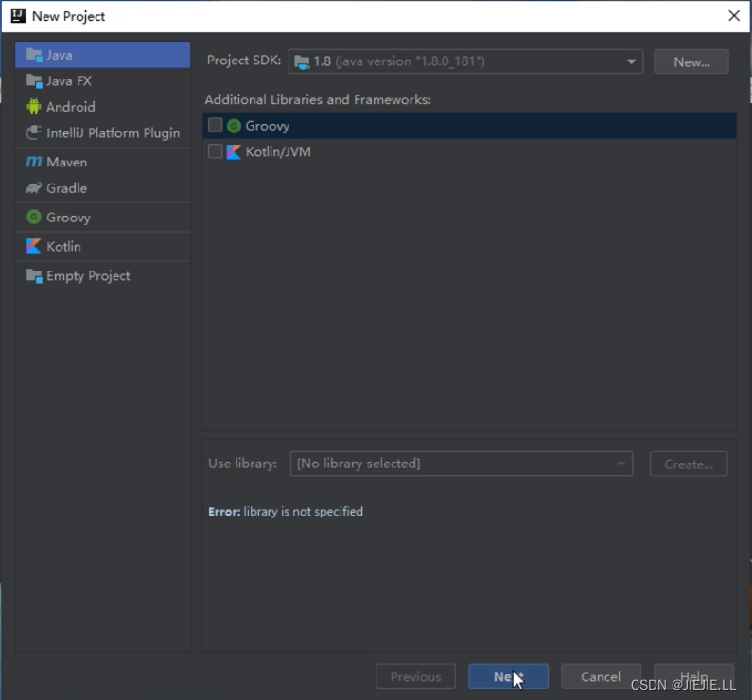Click the Project SDK dropdown arrow
Image resolution: width=752 pixels, height=700 pixels.
click(x=631, y=61)
